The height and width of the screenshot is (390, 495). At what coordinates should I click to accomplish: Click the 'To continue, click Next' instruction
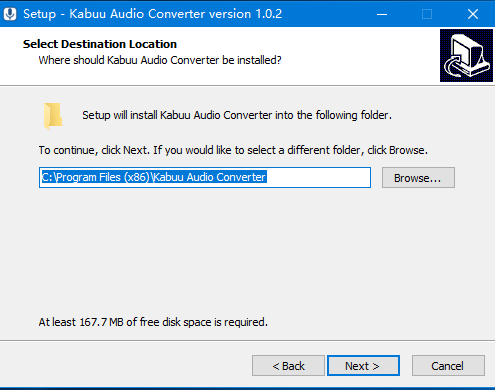[x=233, y=150]
